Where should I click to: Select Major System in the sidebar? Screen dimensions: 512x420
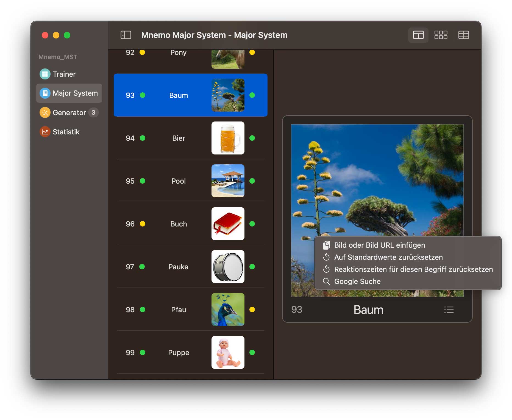point(69,93)
